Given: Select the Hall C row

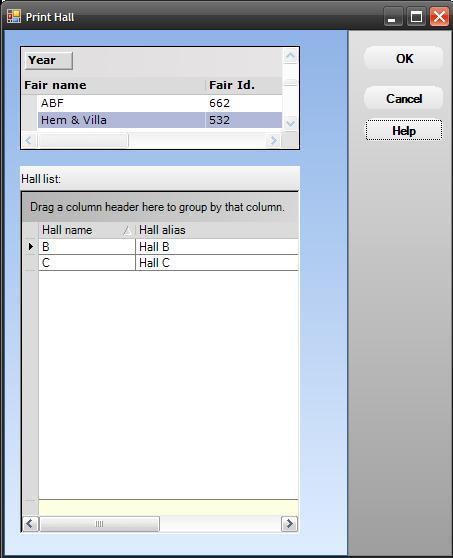Looking at the screenshot, I should [x=168, y=263].
